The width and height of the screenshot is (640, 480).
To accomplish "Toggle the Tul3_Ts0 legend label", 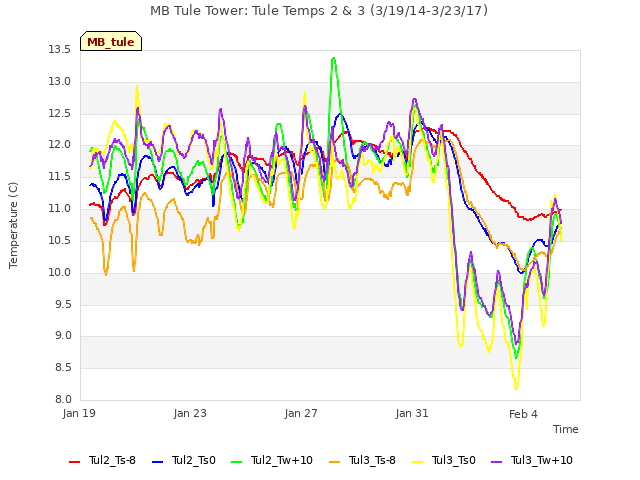I will (454, 461).
